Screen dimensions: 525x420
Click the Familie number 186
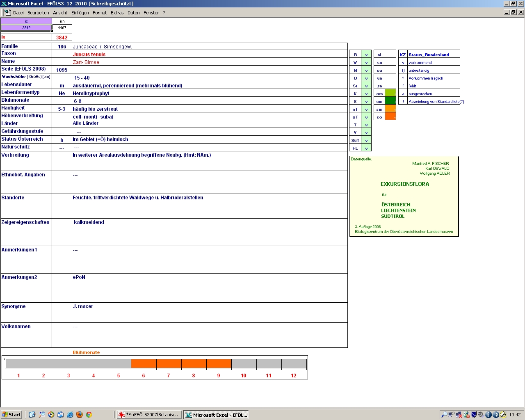62,47
